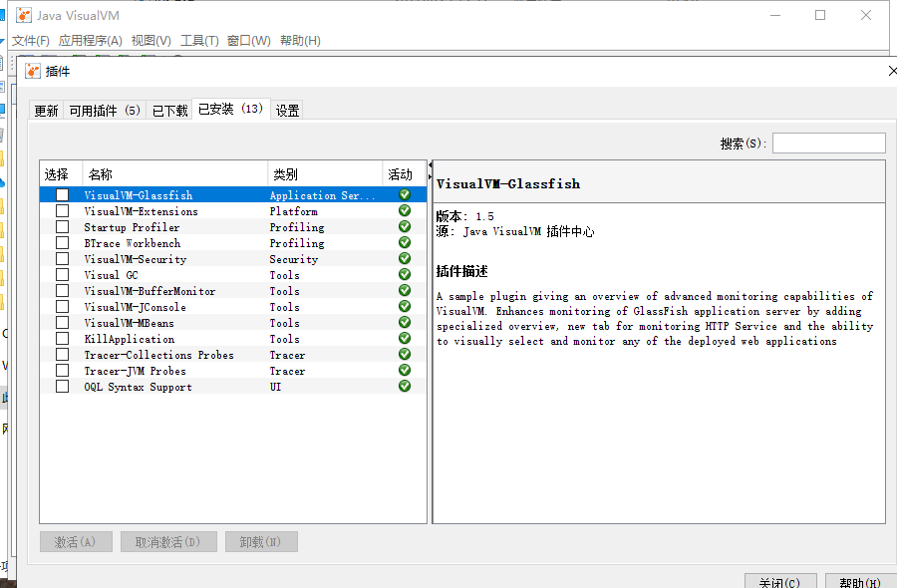Close the 插件 dialog with X
The width and height of the screenshot is (897, 588).
coord(892,71)
